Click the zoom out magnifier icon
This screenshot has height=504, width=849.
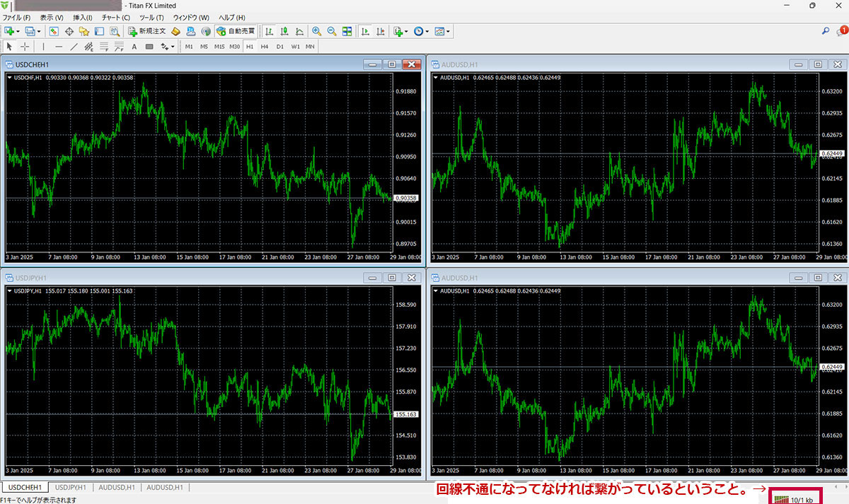click(x=331, y=31)
